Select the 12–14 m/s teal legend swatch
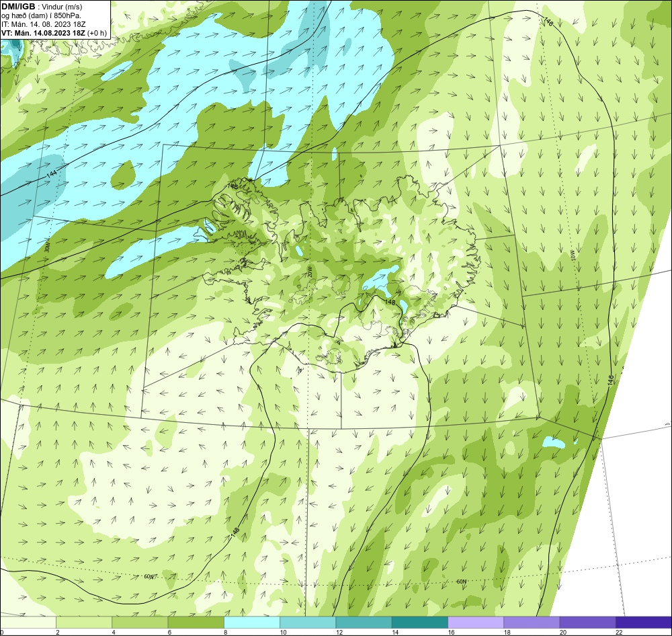 364,623
